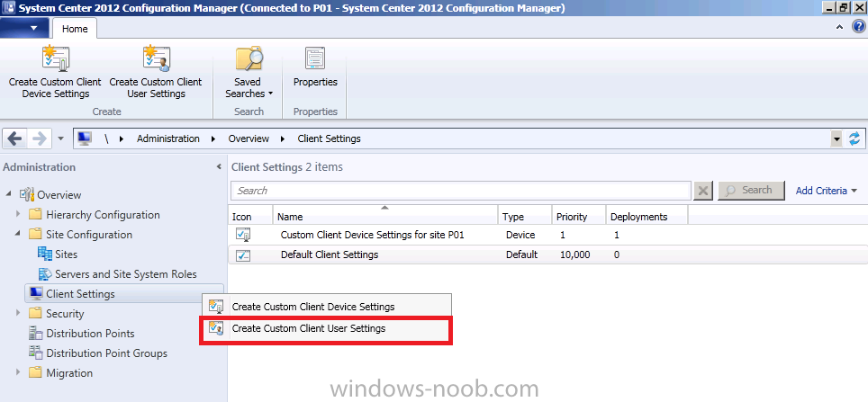868x402 pixels.
Task: Select Security folder in tree
Action: point(65,314)
